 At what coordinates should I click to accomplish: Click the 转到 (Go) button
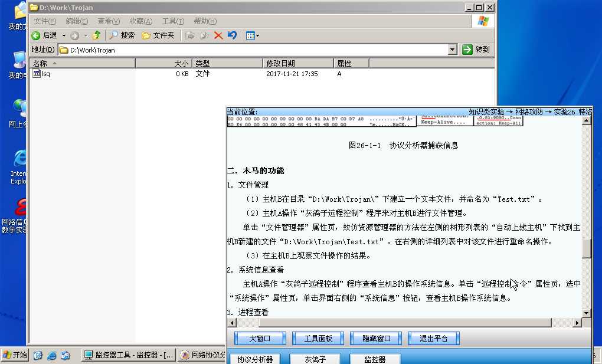tap(476, 50)
